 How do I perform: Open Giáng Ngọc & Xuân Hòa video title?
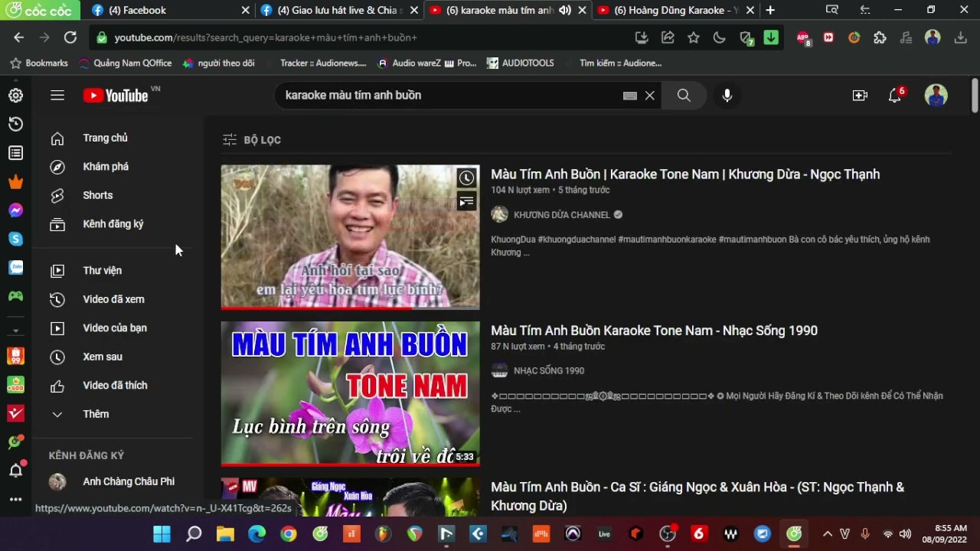click(697, 496)
